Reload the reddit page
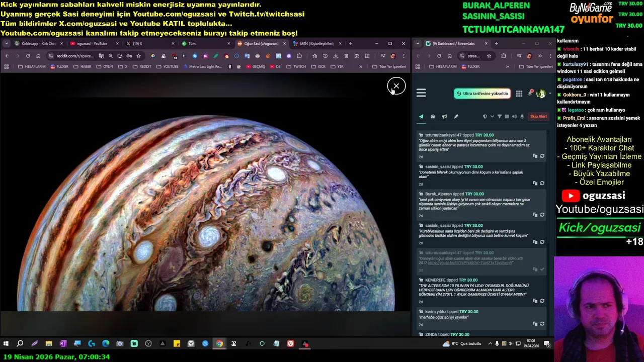Image resolution: width=644 pixels, height=362 pixels. tap(28, 56)
